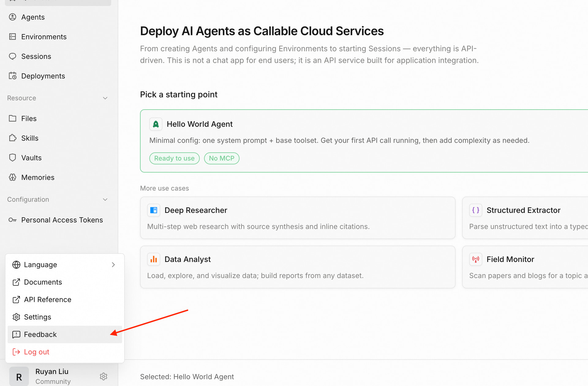The image size is (588, 386).
Task: Click the Language globe icon
Action: (16, 265)
